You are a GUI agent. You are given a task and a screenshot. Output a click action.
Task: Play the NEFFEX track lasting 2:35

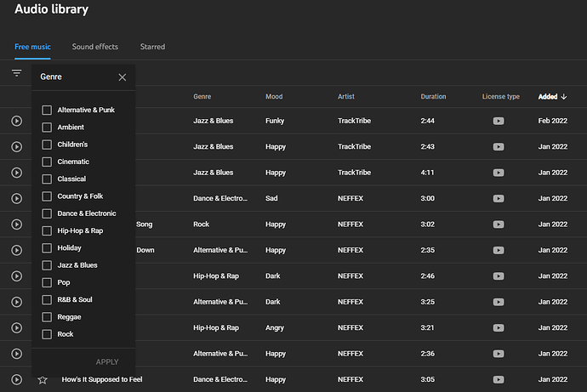pos(16,250)
